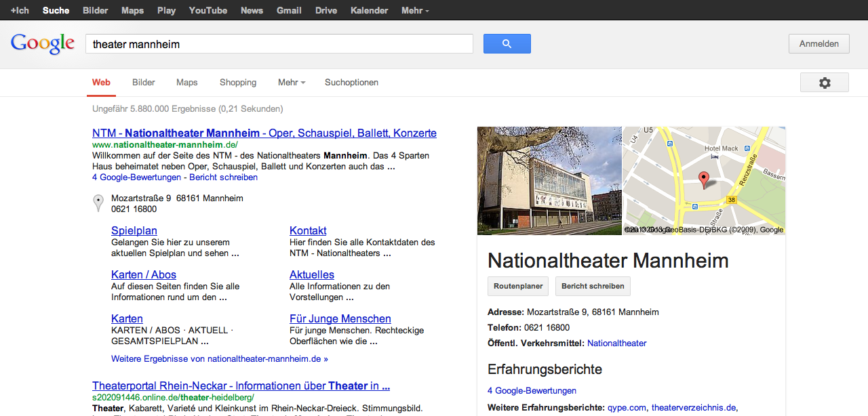868x416 pixels.
Task: Click the red map pin marker
Action: click(x=704, y=180)
